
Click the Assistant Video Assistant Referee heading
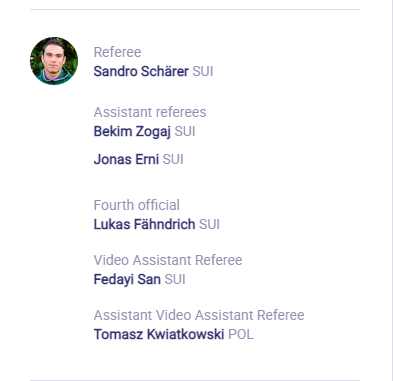[199, 315]
